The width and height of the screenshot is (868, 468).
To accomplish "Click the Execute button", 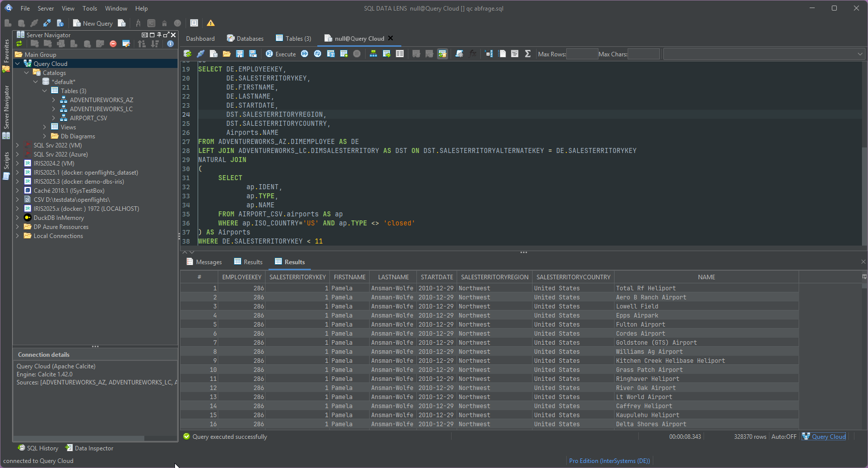I will [x=281, y=54].
